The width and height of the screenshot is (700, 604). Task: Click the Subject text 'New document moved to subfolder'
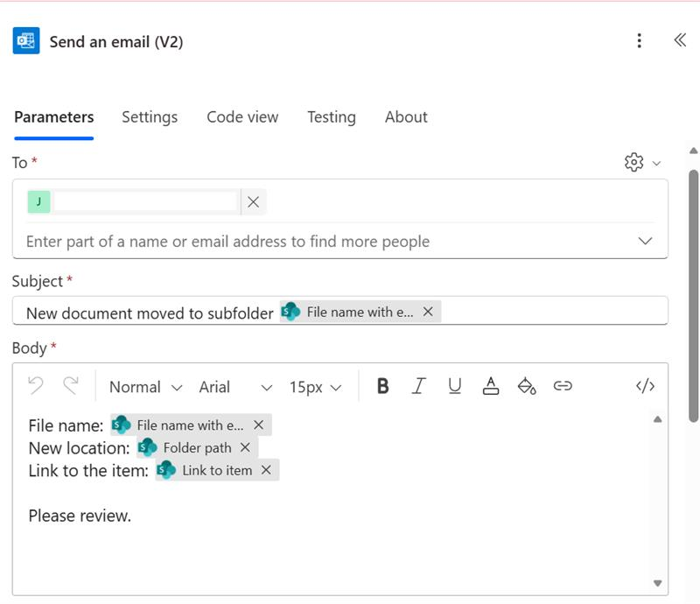point(150,313)
